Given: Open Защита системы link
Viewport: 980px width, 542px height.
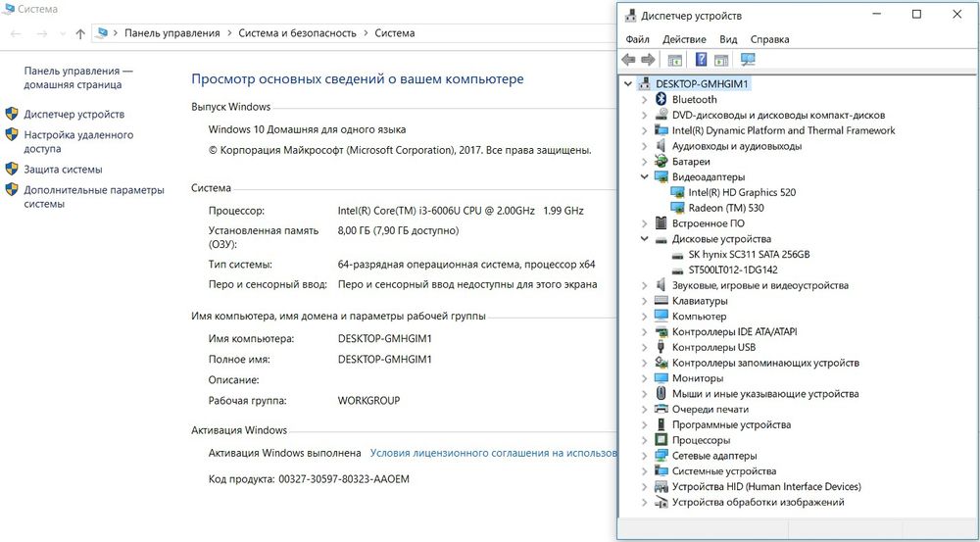Looking at the screenshot, I should [x=63, y=170].
